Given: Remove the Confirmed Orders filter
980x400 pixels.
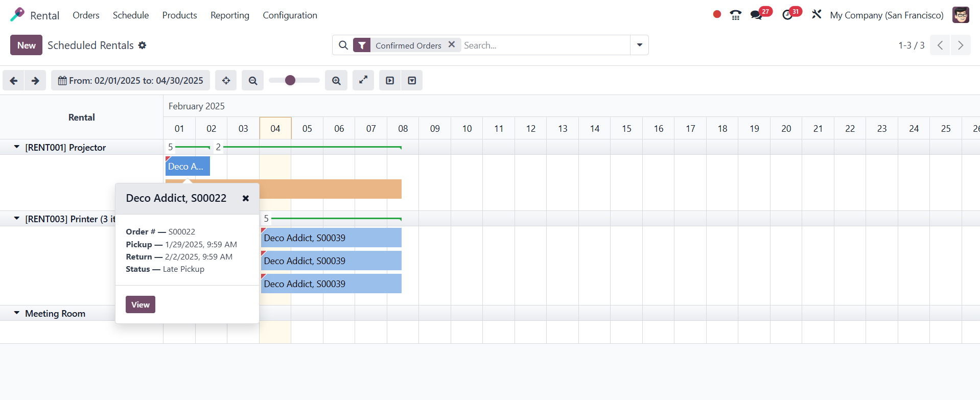Looking at the screenshot, I should click(452, 45).
